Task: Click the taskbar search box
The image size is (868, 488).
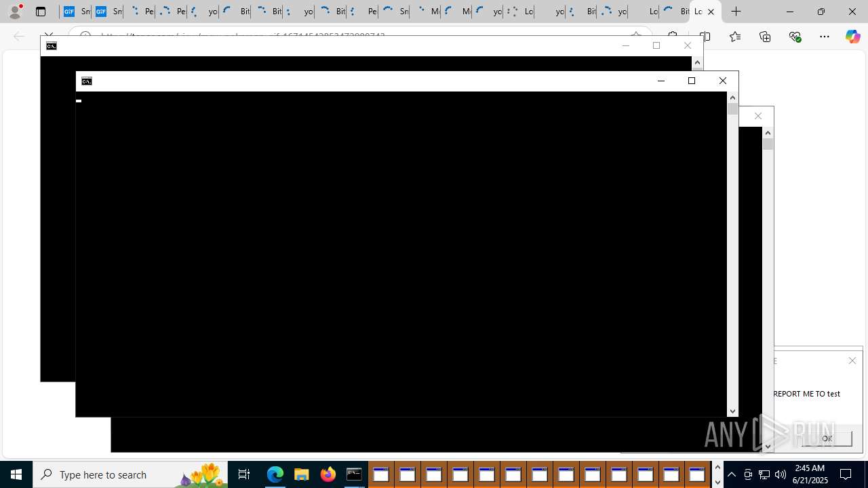Action: [130, 474]
